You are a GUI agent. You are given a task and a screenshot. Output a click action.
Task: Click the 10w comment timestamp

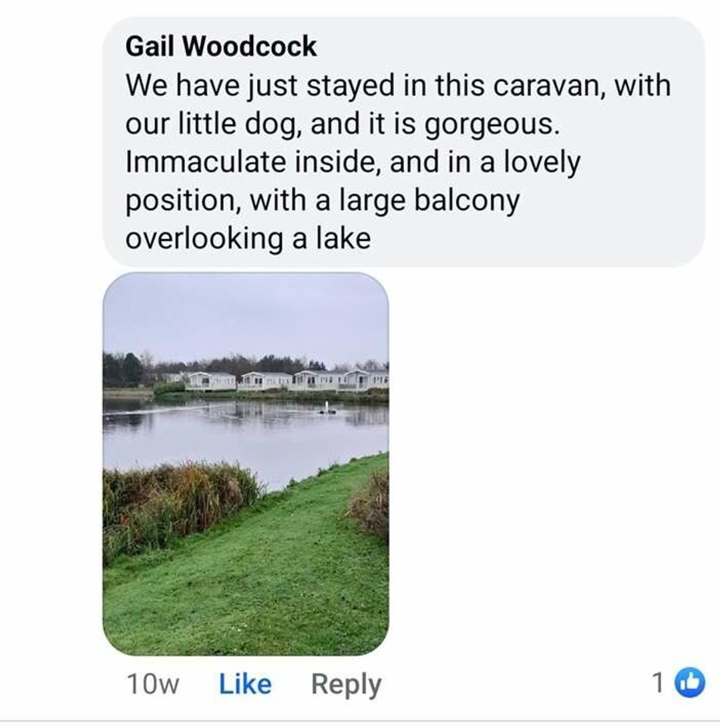(152, 684)
